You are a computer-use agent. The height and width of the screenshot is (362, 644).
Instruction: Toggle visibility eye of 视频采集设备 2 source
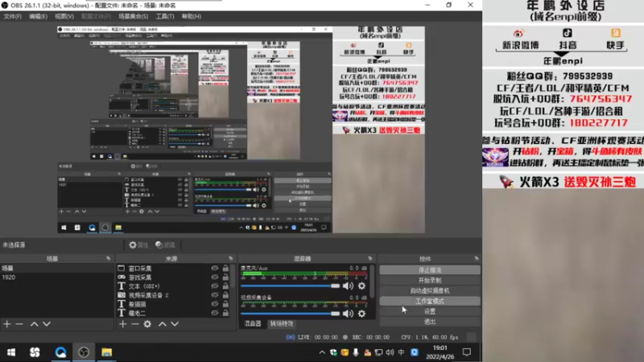pos(214,295)
